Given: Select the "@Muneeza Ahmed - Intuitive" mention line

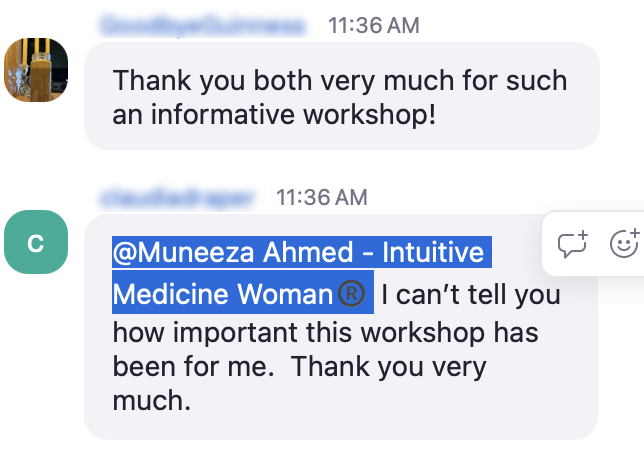Looking at the screenshot, I should [298, 252].
